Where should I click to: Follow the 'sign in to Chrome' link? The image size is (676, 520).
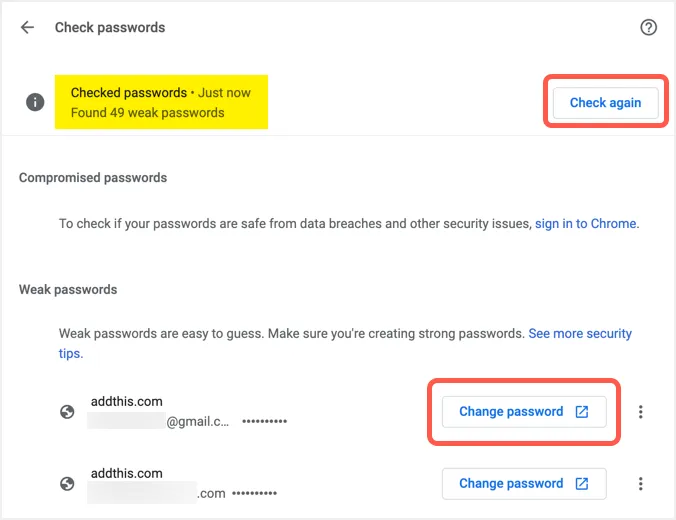click(x=585, y=224)
